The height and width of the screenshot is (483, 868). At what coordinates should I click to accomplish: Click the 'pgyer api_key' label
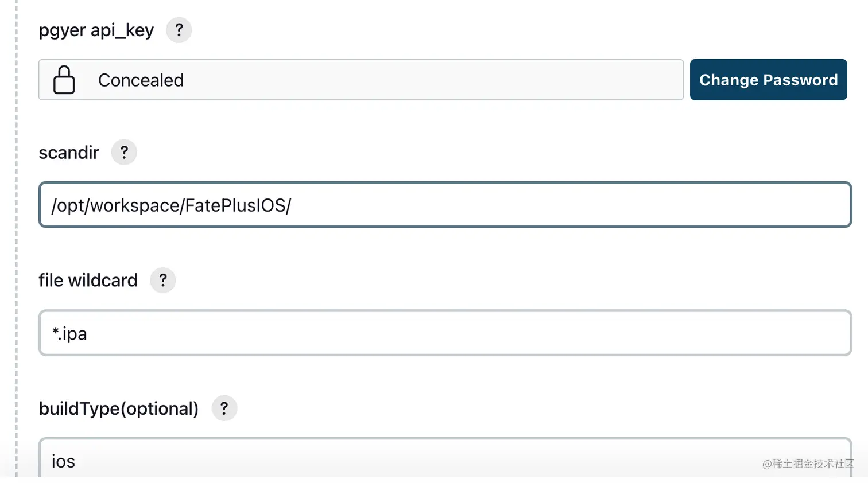96,30
